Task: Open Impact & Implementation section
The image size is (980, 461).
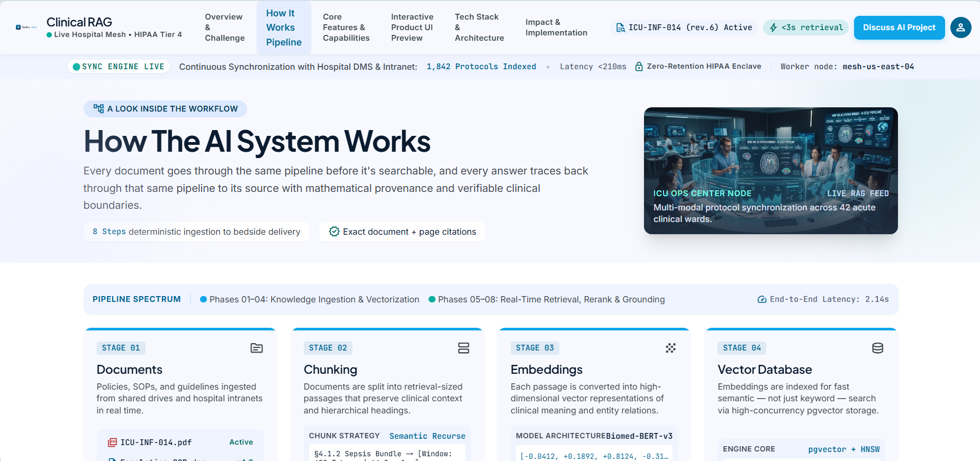Action: 556,27
